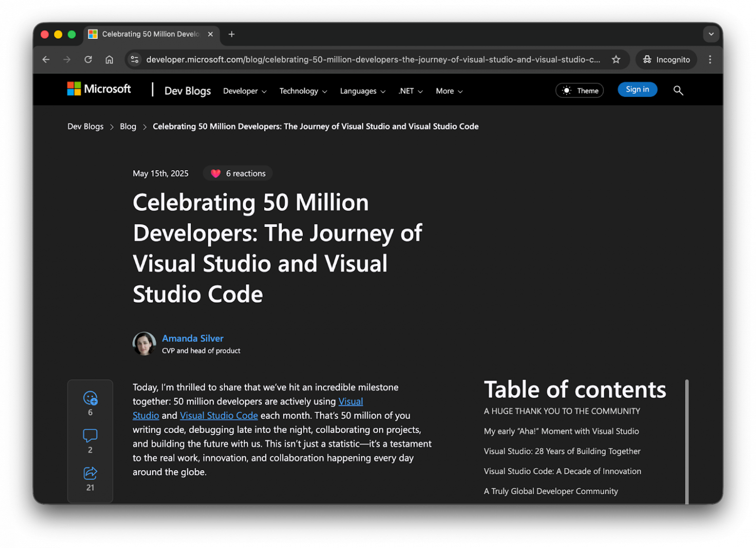756x548 pixels.
Task: Toggle the light/dark Theme button
Action: click(580, 91)
